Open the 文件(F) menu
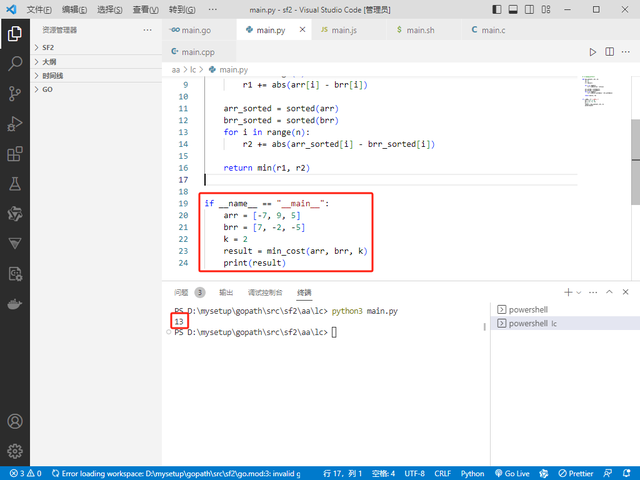 click(x=39, y=9)
